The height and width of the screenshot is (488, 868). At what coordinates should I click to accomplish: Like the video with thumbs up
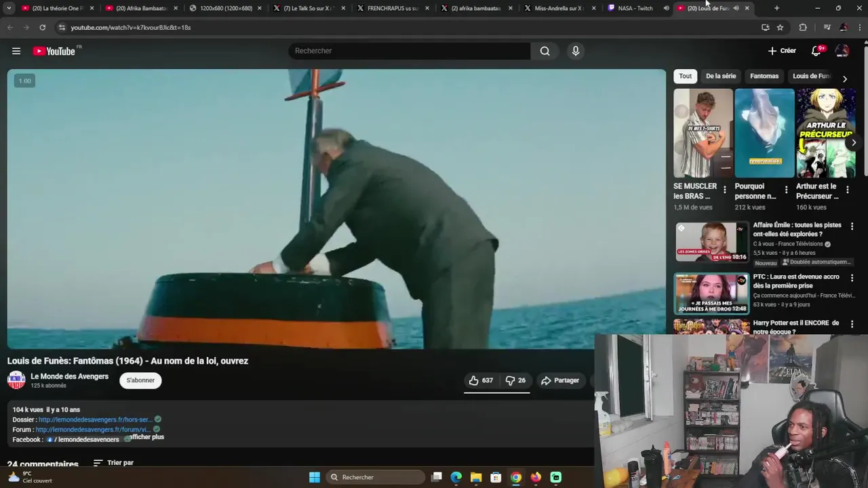pyautogui.click(x=481, y=380)
